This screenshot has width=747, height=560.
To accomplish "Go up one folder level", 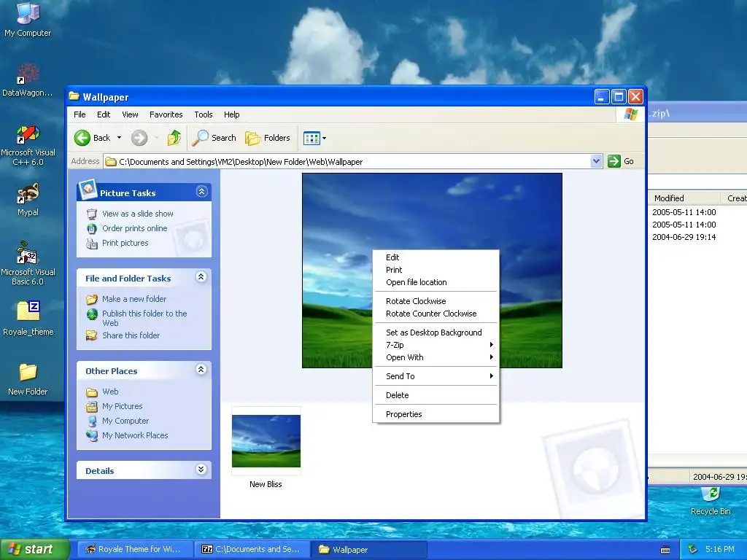I will (174, 138).
